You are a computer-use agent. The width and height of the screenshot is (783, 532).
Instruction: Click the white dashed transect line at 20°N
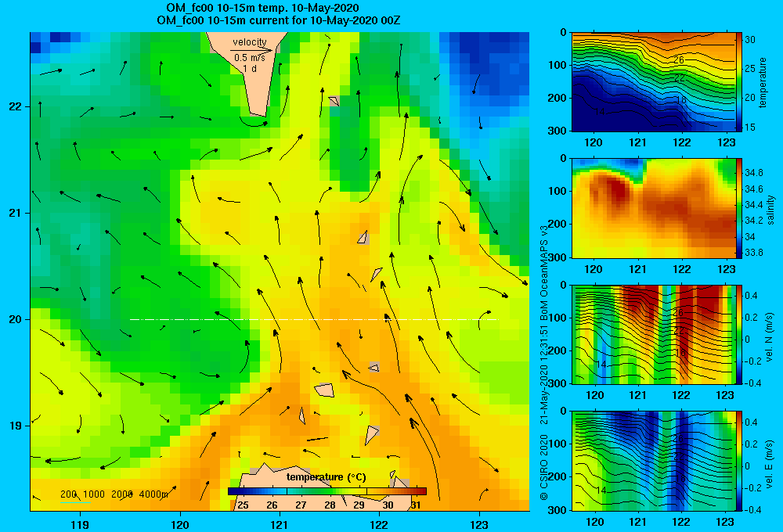(314, 319)
